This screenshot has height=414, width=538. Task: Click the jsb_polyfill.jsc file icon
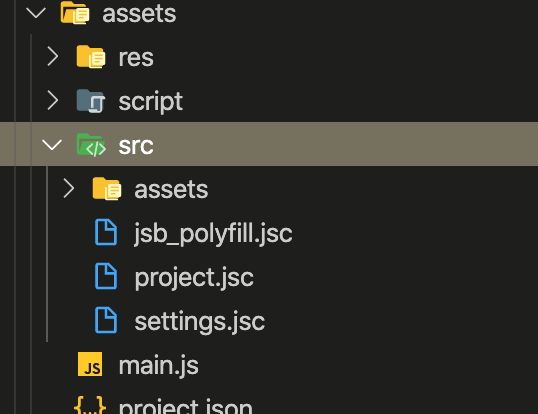tap(106, 232)
